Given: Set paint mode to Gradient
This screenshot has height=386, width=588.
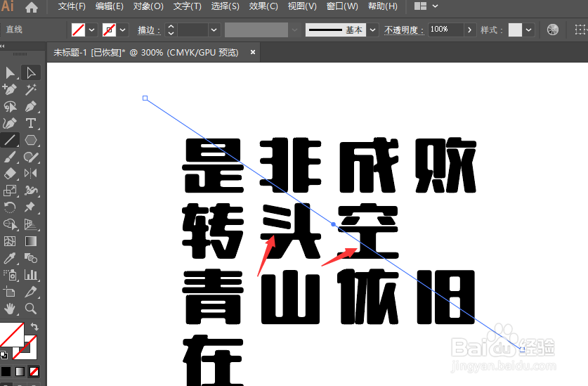Looking at the screenshot, I should (20, 372).
